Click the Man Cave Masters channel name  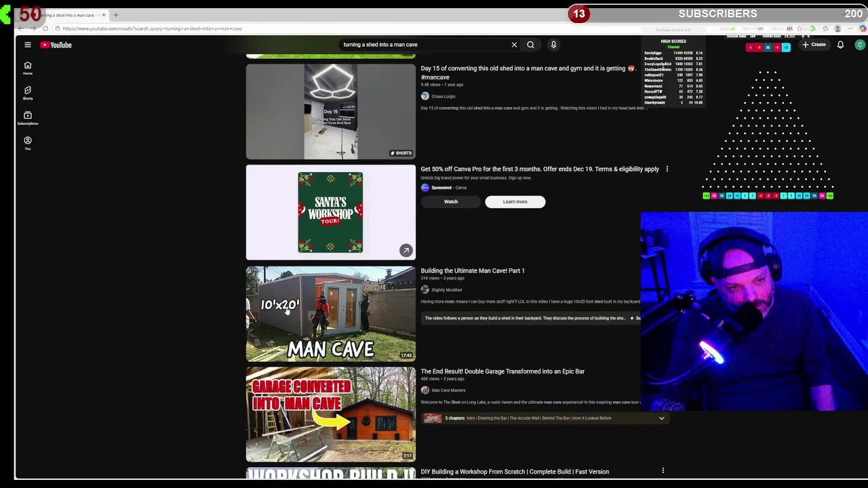coord(448,390)
